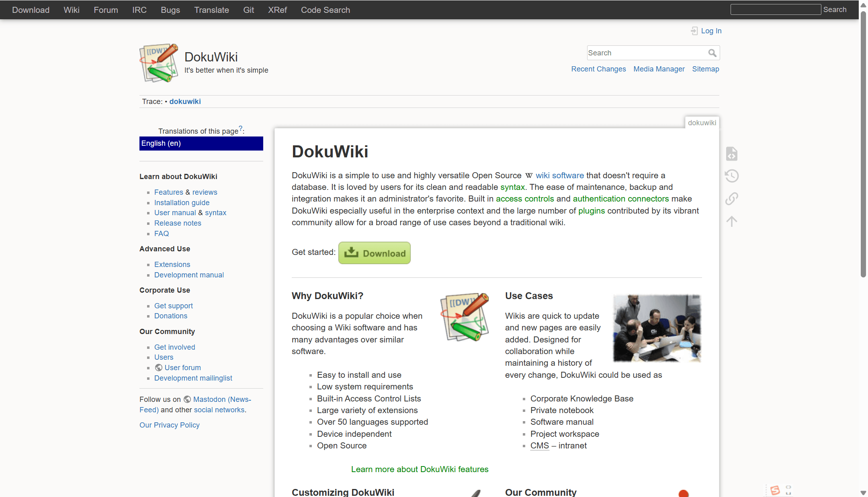Click the Log In icon at top right
The height and width of the screenshot is (497, 868).
point(694,31)
